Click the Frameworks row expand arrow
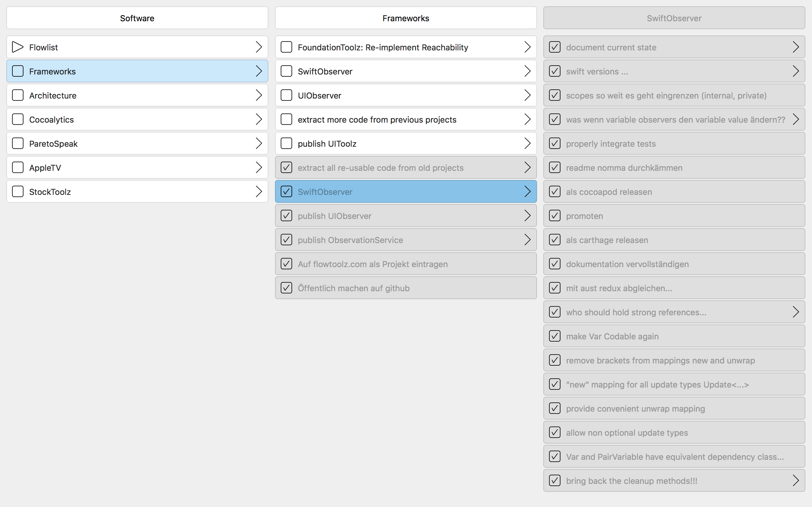Viewport: 812px width, 507px height. pos(259,71)
